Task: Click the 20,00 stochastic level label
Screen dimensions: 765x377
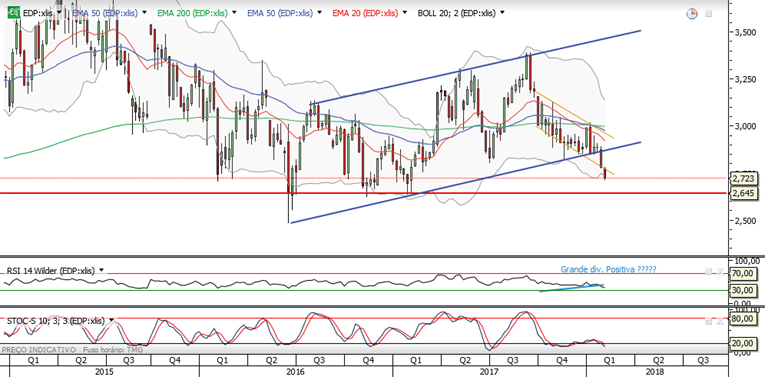Action: [743, 343]
